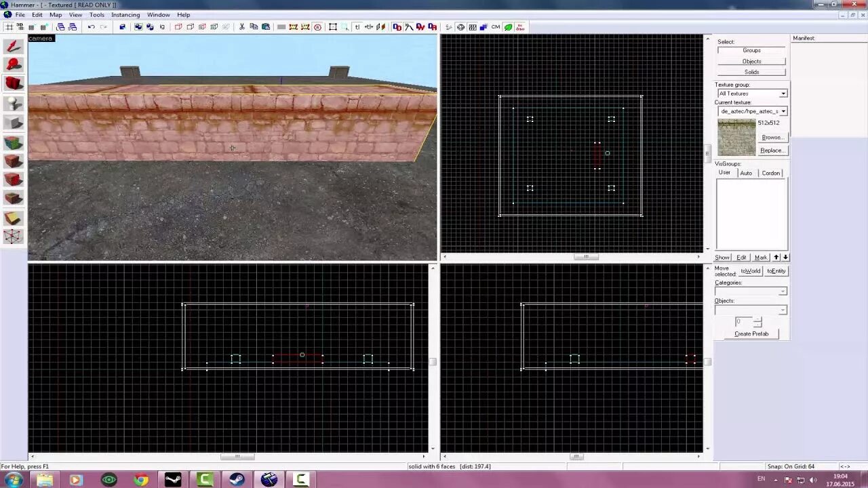868x488 pixels.
Task: Toggle the CM collision models button
Action: 496,27
